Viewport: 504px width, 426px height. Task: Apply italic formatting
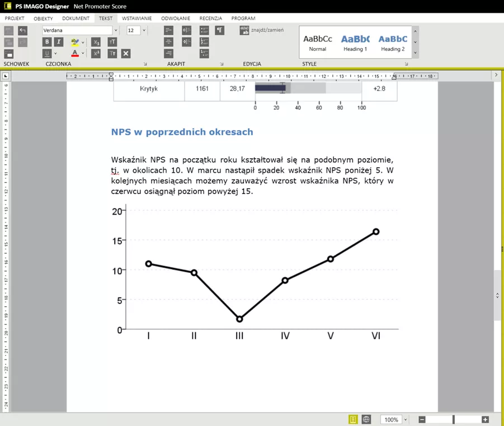[x=58, y=41]
